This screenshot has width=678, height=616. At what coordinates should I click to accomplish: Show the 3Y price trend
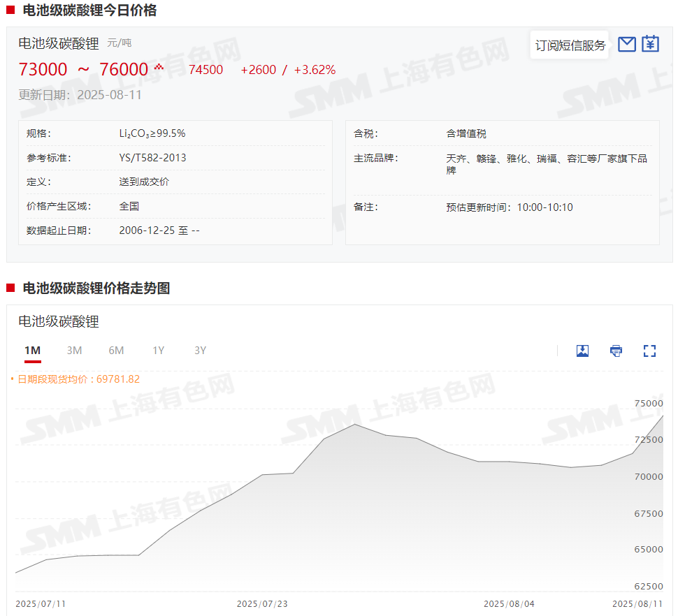click(200, 351)
